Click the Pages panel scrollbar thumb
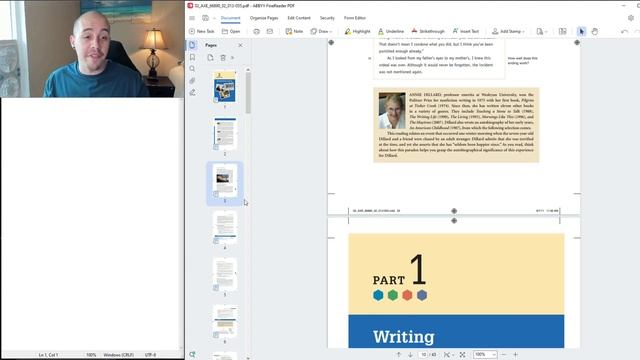The image size is (640, 360). (248, 93)
